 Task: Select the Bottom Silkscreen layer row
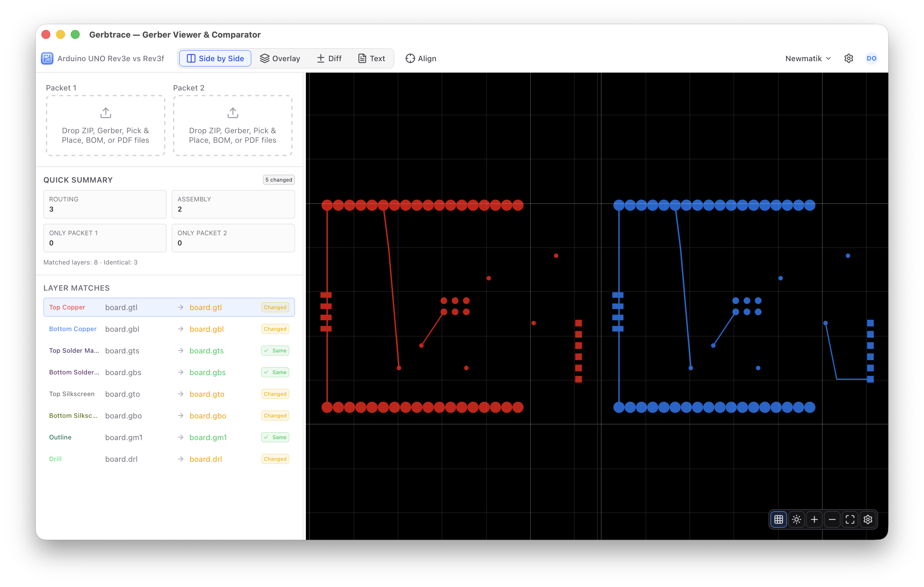pos(169,416)
